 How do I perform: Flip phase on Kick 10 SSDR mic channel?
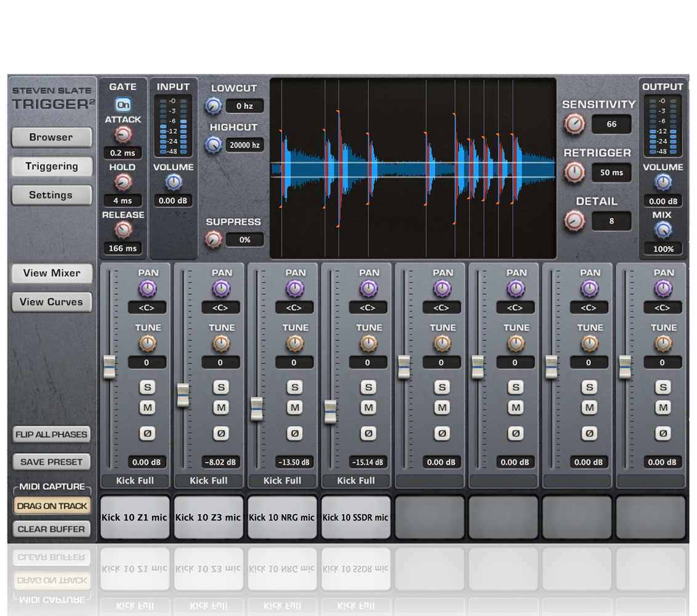[368, 433]
